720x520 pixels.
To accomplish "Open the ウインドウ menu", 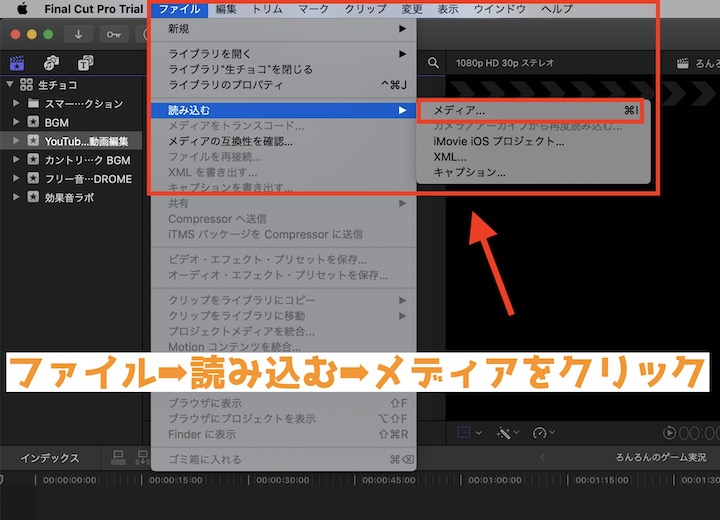I will click(x=500, y=9).
